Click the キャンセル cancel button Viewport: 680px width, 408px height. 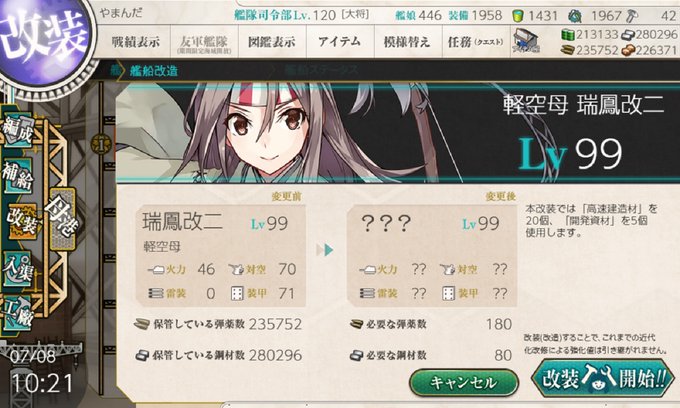point(464,383)
